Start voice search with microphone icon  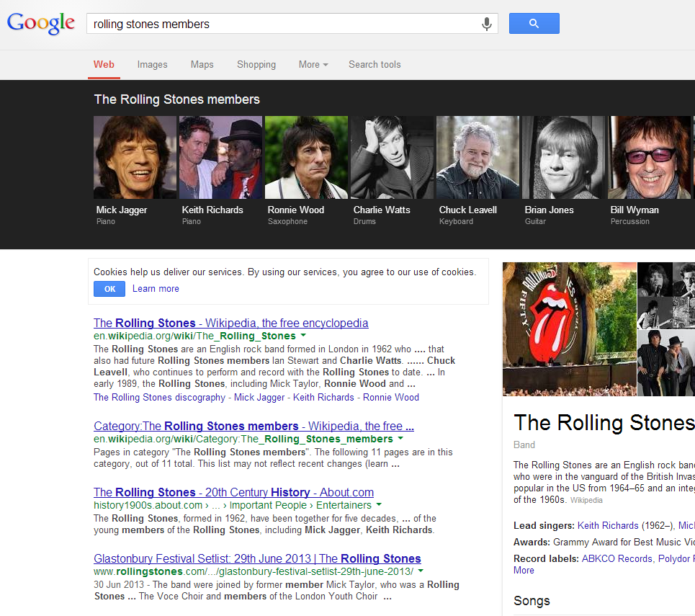486,24
